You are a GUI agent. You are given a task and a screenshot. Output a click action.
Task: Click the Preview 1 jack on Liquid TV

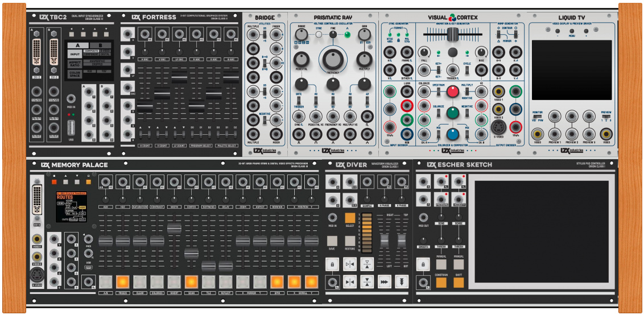(555, 134)
